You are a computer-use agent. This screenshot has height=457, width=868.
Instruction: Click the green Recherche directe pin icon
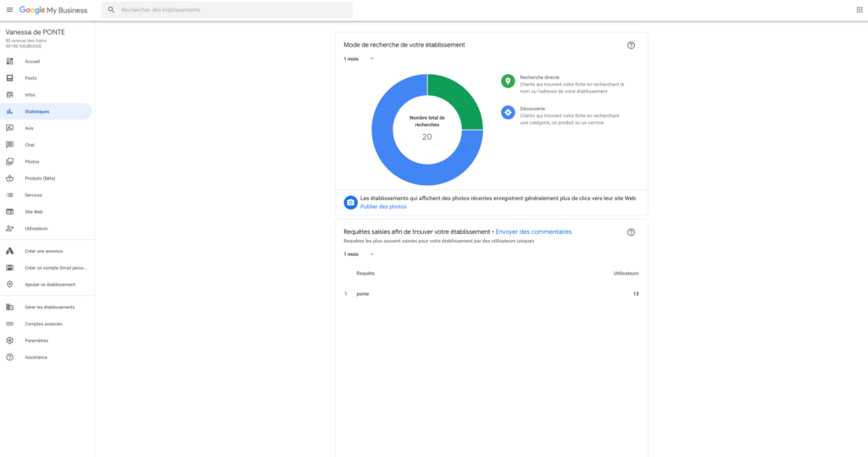coord(508,81)
